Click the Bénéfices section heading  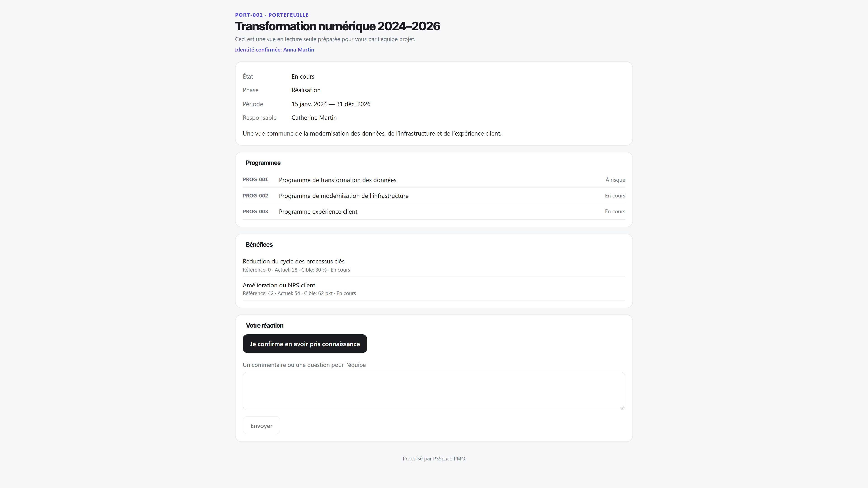[259, 244]
